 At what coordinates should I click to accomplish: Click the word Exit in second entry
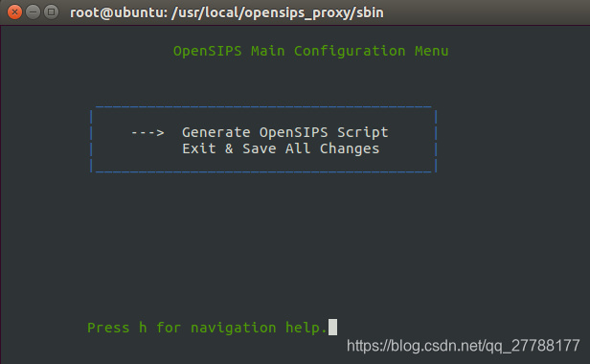click(x=199, y=148)
